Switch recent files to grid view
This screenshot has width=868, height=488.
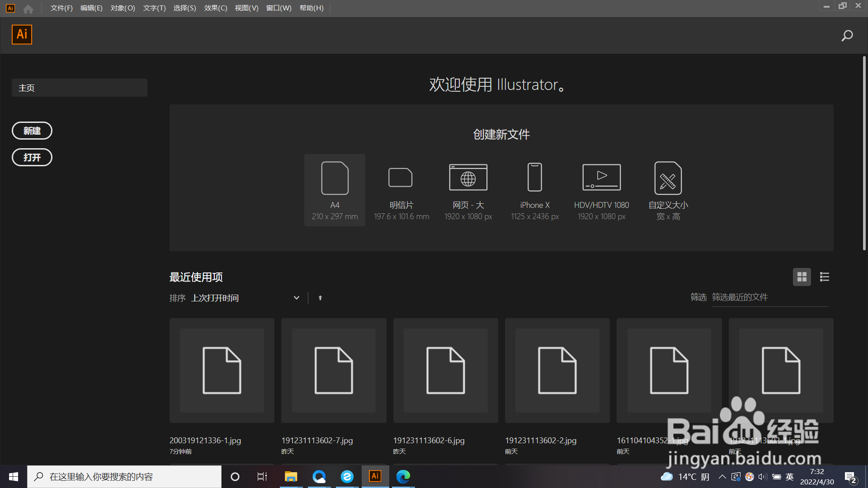802,277
